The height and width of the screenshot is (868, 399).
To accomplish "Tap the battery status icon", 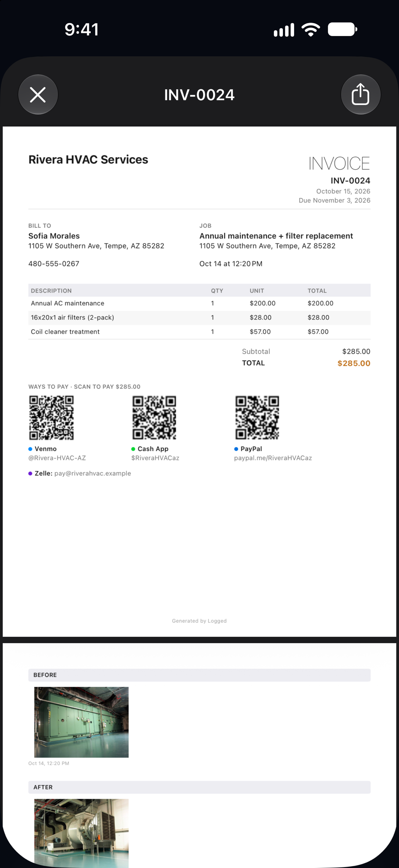I will click(342, 29).
